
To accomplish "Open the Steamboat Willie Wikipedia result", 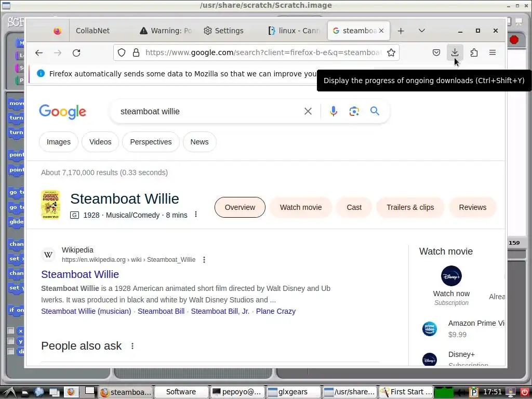I will pos(80,274).
